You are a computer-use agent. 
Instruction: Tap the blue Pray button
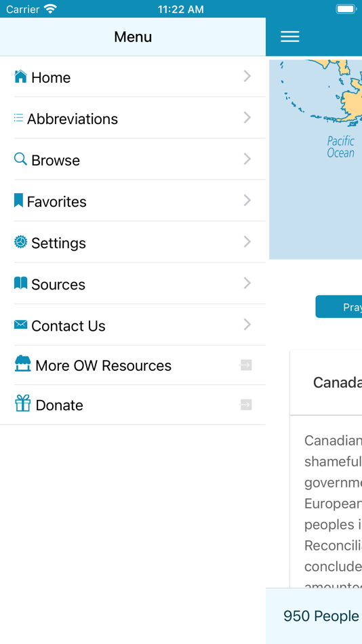[338, 306]
